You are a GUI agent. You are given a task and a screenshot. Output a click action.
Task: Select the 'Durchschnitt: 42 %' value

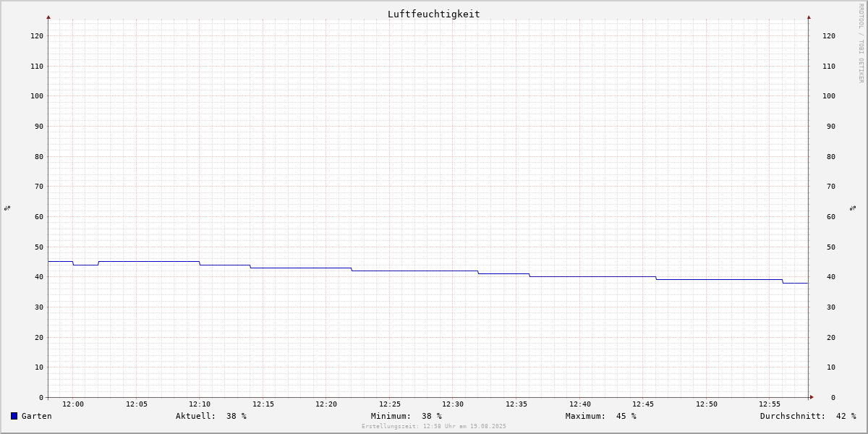pos(808,416)
